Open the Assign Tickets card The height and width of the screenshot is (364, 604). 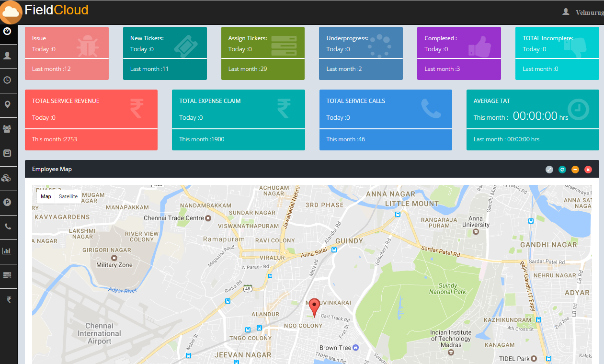(262, 53)
